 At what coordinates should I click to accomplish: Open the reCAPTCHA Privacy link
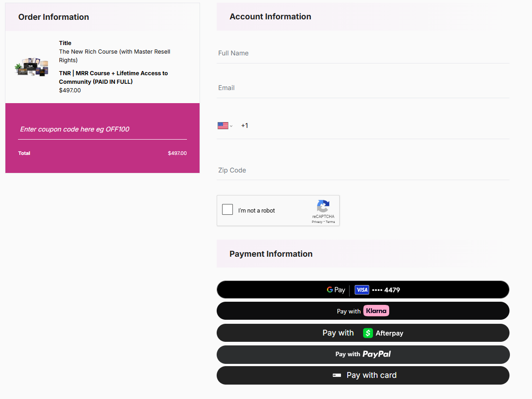coord(317,222)
